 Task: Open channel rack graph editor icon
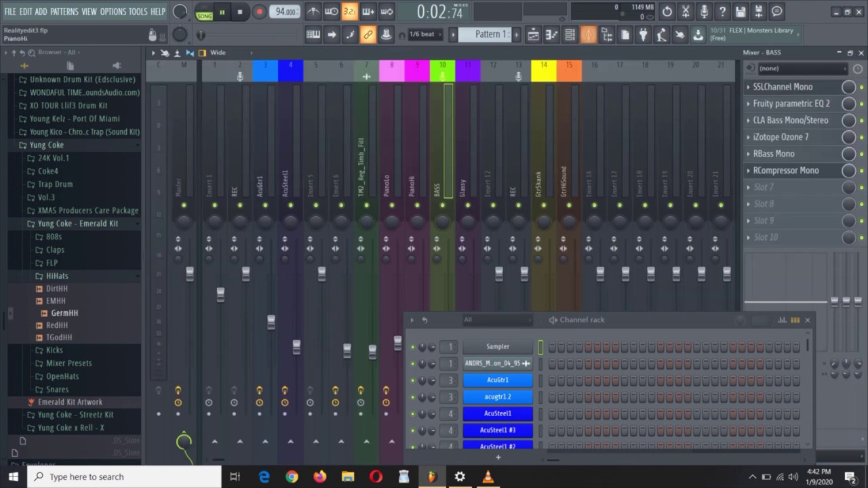point(783,320)
